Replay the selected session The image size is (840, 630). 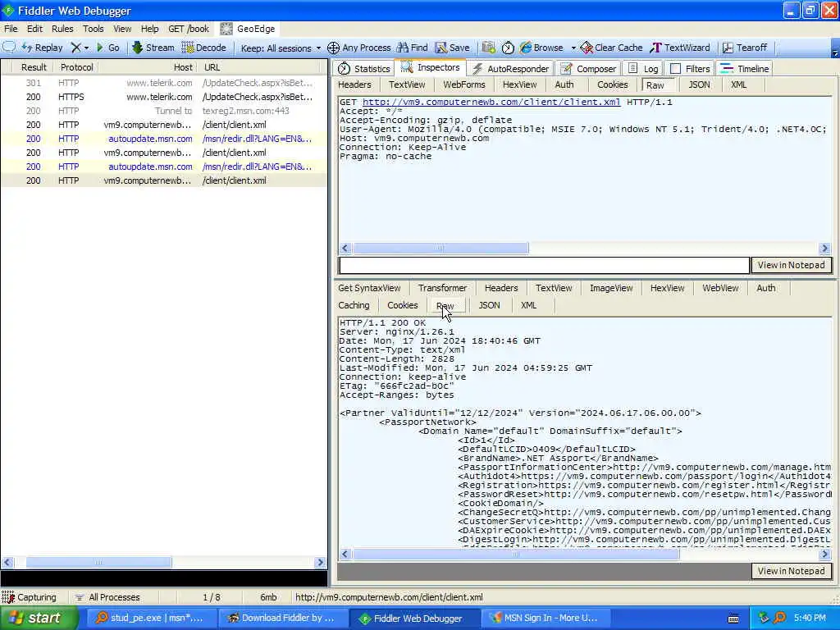[43, 48]
